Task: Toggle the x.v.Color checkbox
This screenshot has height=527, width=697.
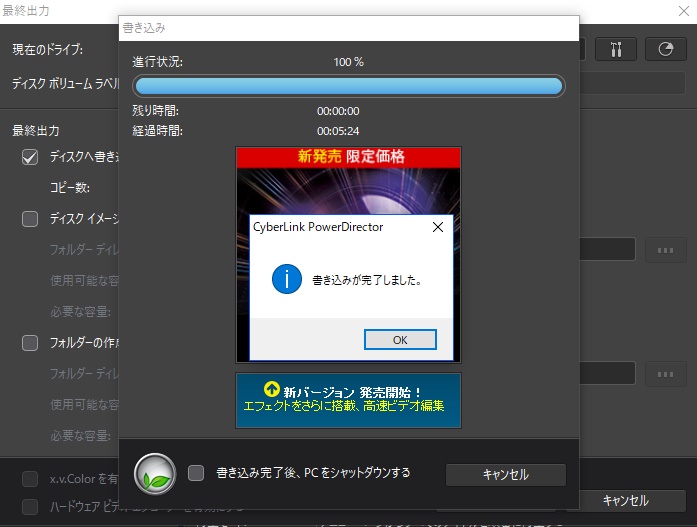Action: click(x=30, y=479)
